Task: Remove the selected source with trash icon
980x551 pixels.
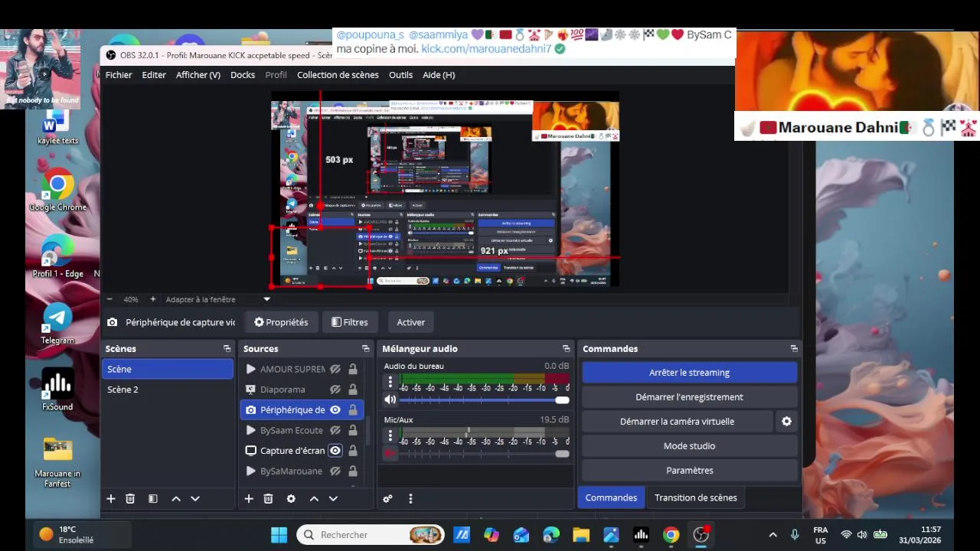Action: (x=268, y=498)
